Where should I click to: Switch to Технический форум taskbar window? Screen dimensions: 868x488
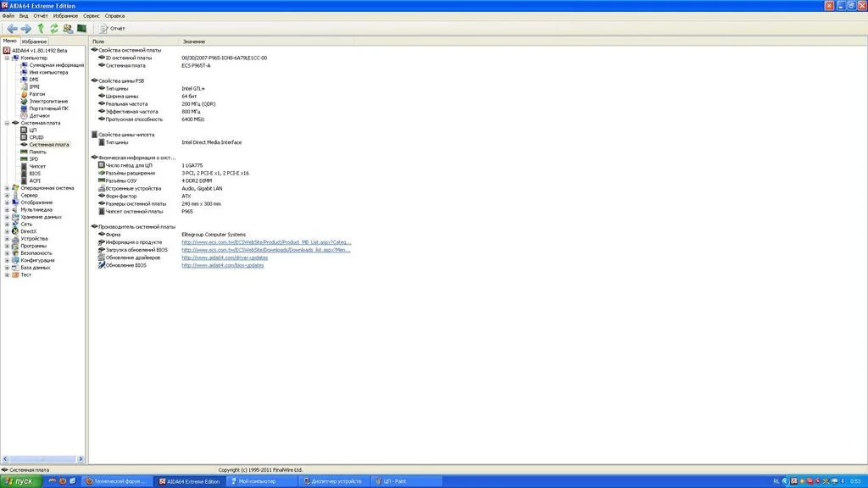117,481
